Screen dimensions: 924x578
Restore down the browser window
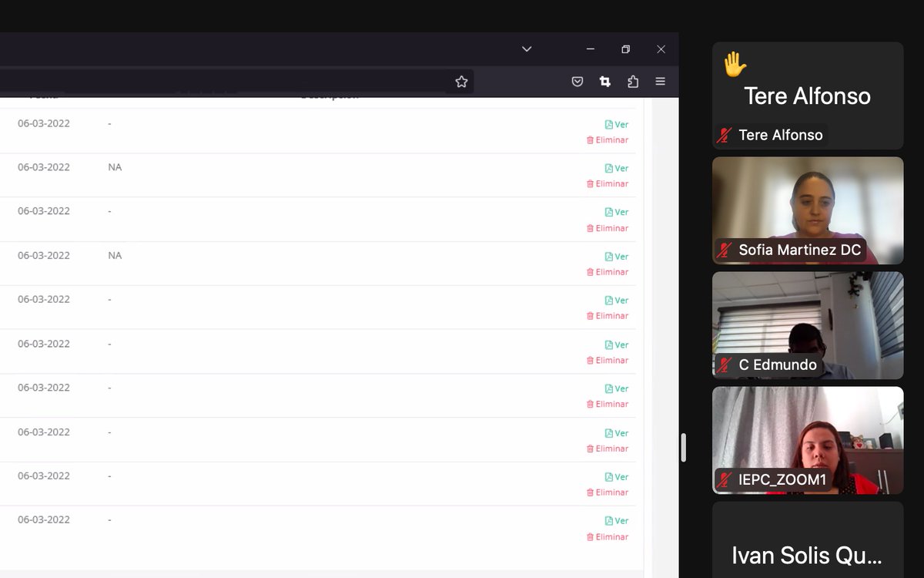(x=625, y=49)
